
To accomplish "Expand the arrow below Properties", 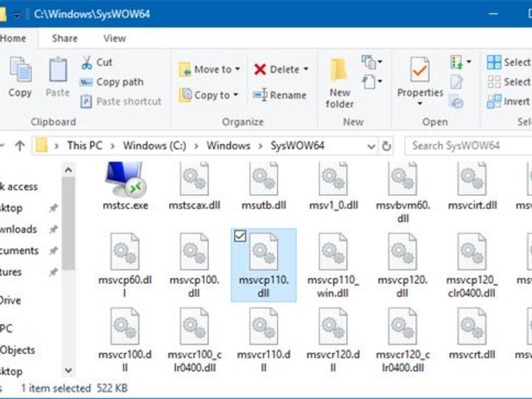I will pyautogui.click(x=420, y=104).
